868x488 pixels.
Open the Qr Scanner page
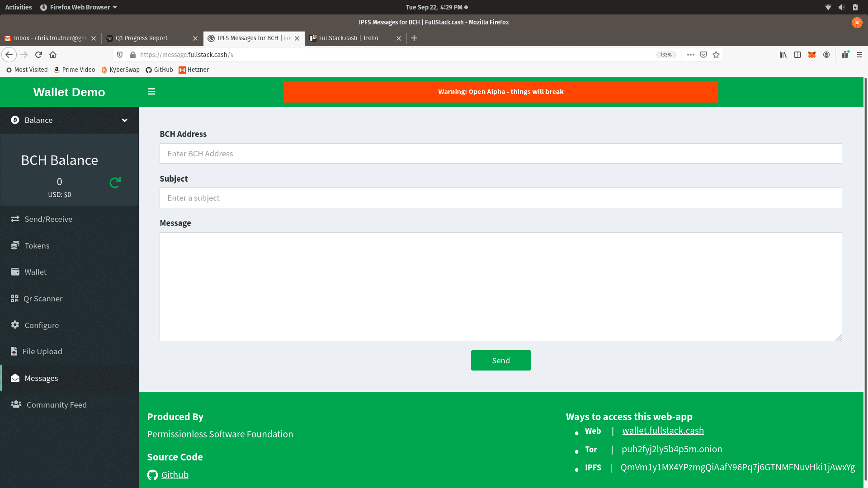pyautogui.click(x=43, y=299)
